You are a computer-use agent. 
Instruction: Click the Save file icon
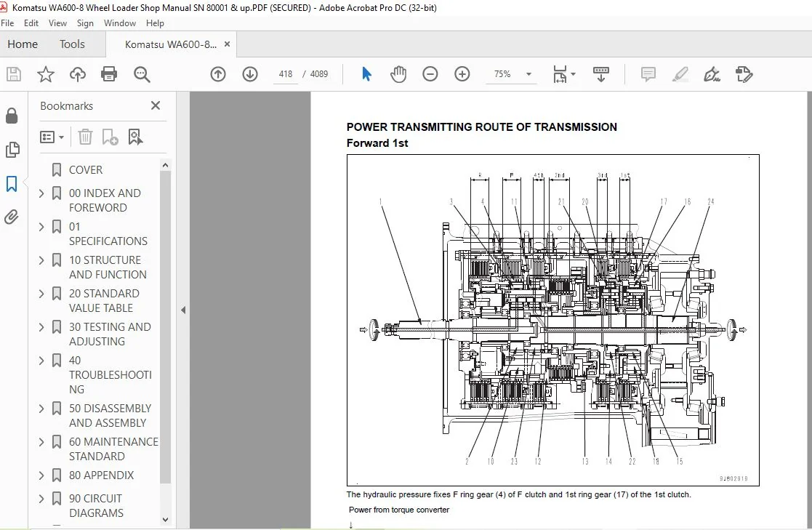coord(14,74)
